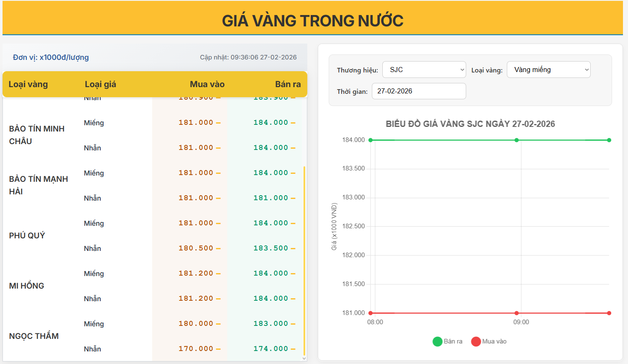The height and width of the screenshot is (364, 628).
Task: Click the Mua vào column header
Action: point(207,84)
